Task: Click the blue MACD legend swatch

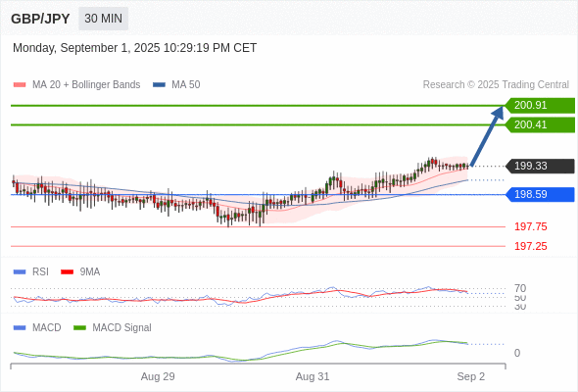Action: [20, 328]
